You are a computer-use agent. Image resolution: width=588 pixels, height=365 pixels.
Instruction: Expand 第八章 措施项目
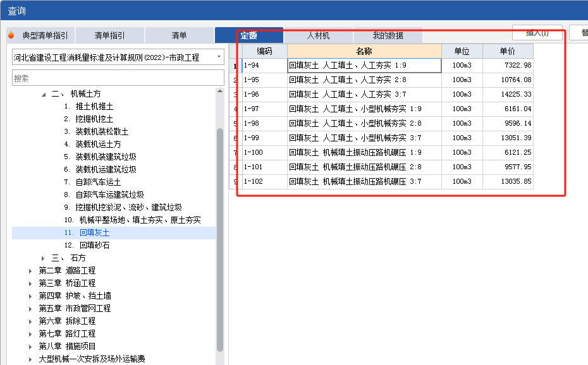(30, 347)
